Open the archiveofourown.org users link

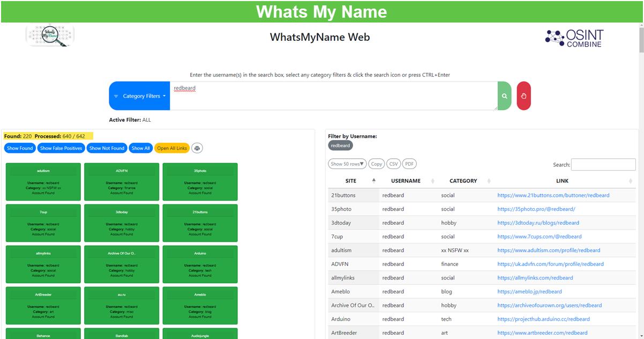[549, 305]
